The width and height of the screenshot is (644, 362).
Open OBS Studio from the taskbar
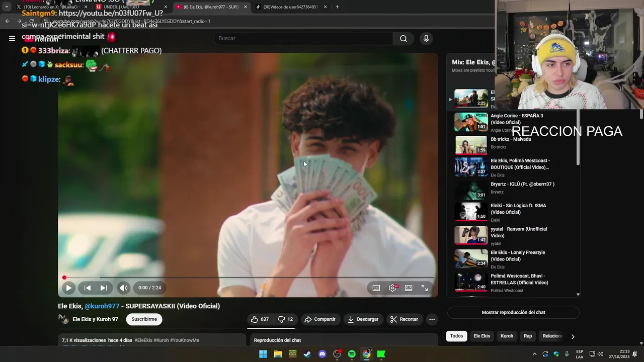click(x=337, y=354)
